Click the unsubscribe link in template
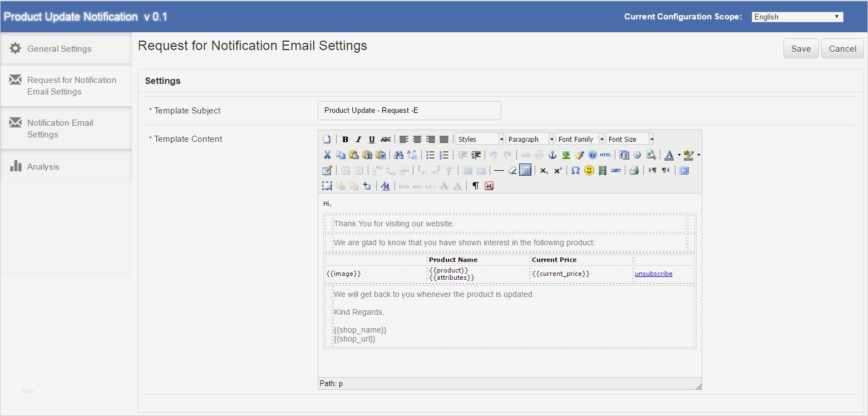The image size is (868, 416). coord(653,274)
